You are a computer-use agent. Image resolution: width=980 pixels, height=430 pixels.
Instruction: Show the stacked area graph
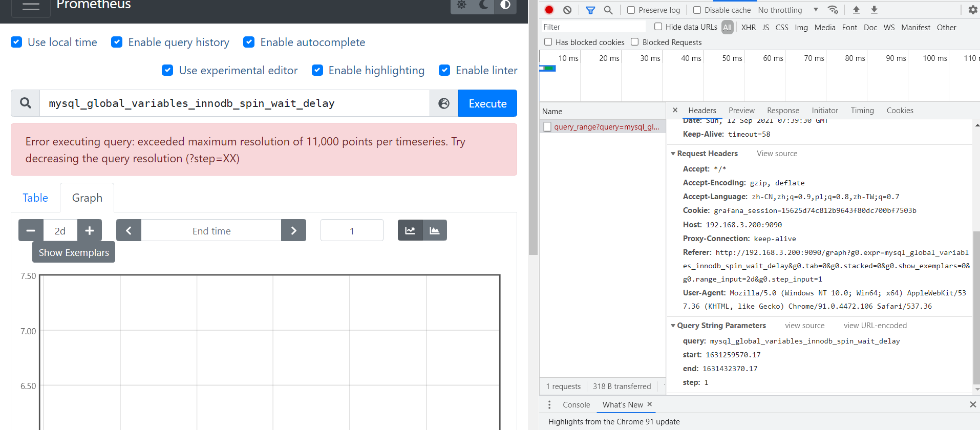(435, 230)
